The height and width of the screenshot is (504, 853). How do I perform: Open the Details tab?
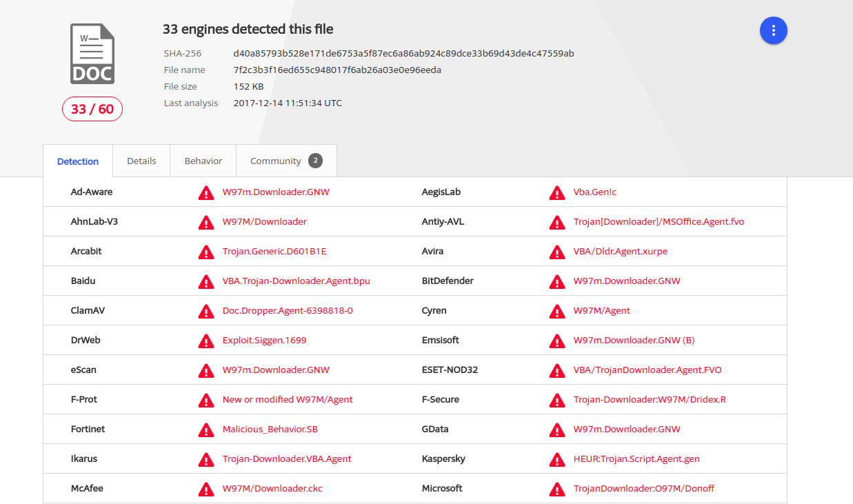[141, 161]
